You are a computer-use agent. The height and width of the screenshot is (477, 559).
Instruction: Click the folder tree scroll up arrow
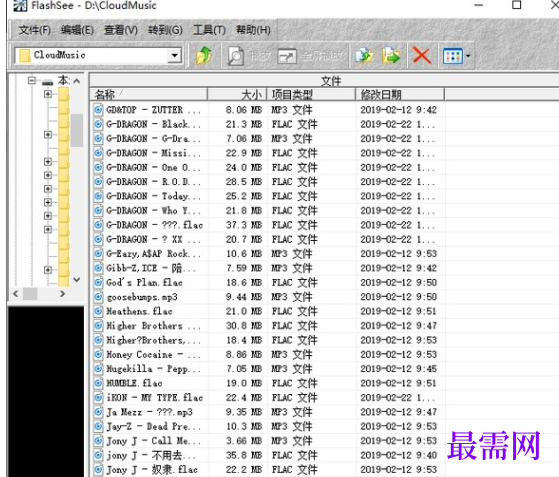[77, 81]
